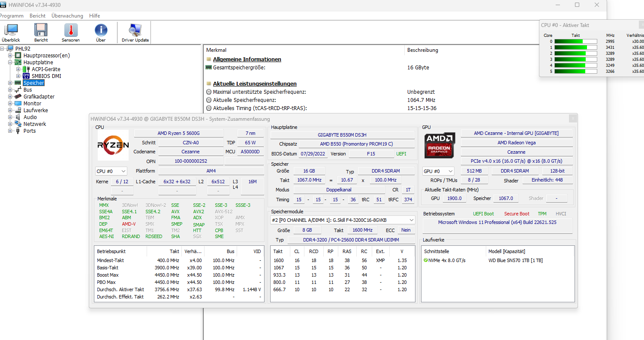Click the BIOS version F15 field
Screen dimensions: 644x340
point(371,154)
